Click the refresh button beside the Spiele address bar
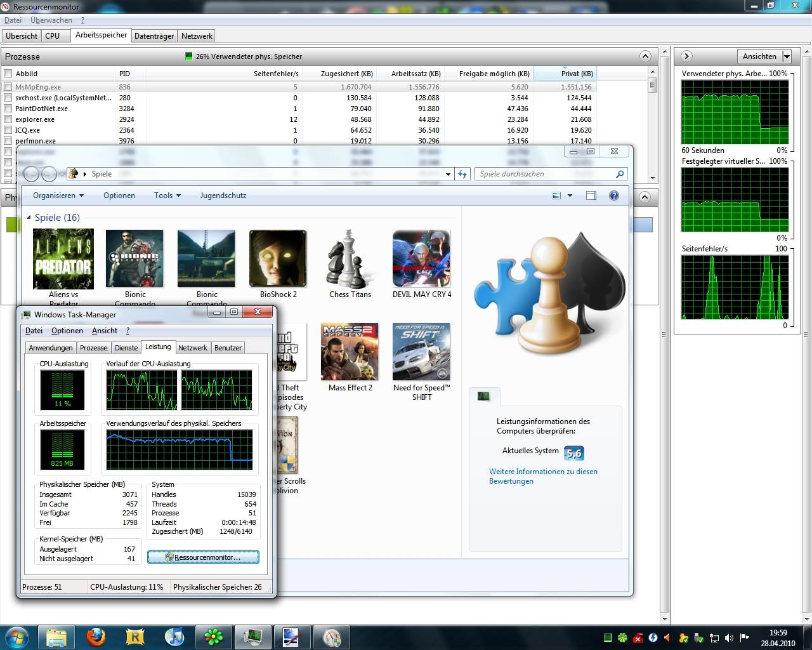 (x=462, y=174)
